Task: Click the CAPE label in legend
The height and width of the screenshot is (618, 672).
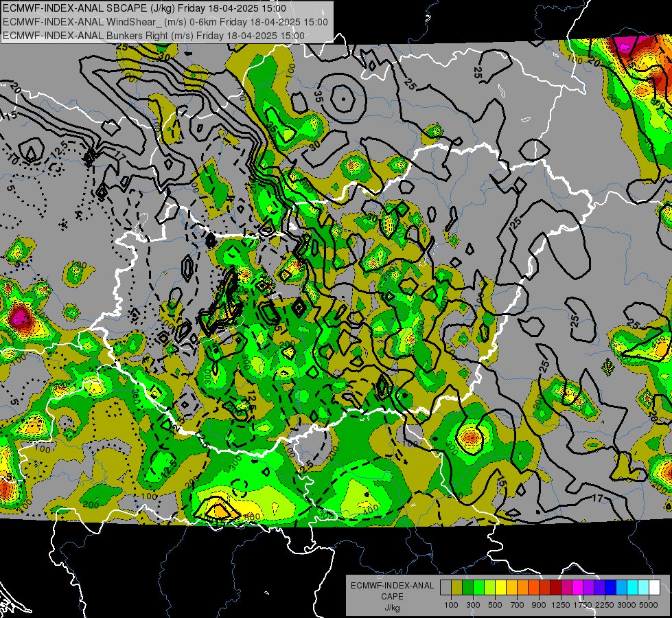Action: (392, 597)
